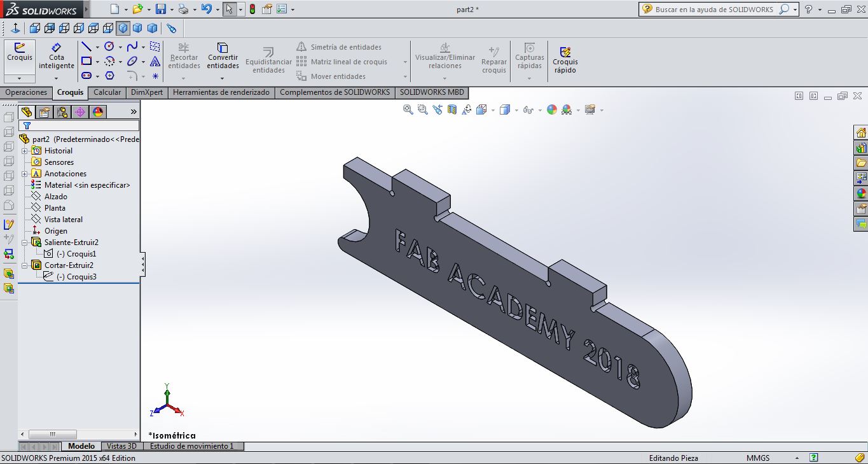Image resolution: width=868 pixels, height=464 pixels.
Task: Open the SOLIDWORKS MBD tab
Action: point(432,92)
